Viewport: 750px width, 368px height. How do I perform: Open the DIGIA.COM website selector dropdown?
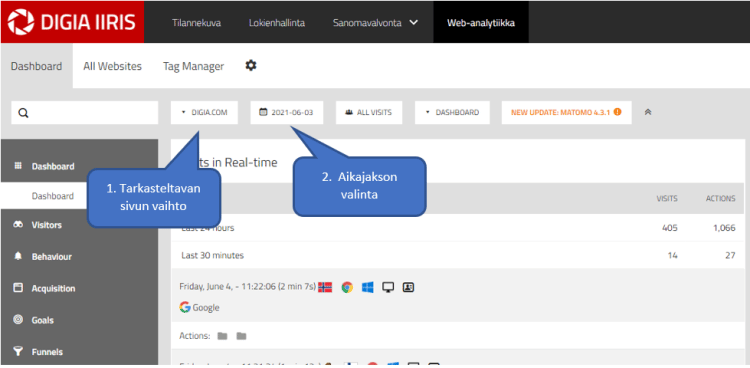(x=204, y=112)
